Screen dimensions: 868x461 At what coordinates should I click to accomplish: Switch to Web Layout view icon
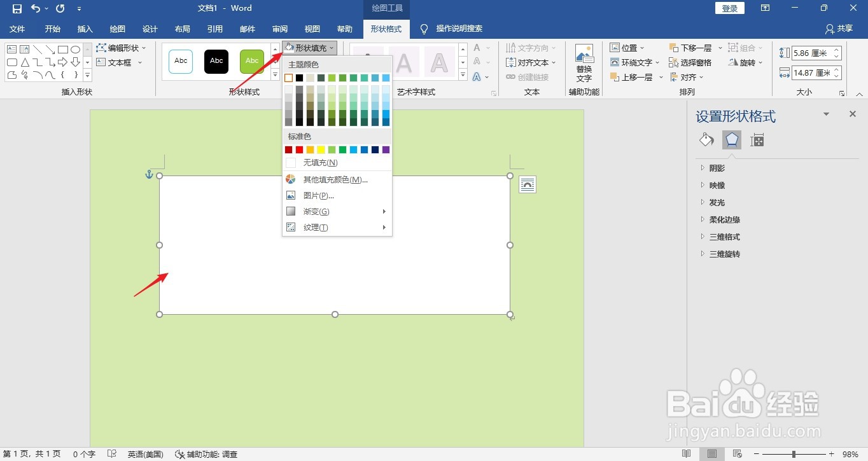738,454
